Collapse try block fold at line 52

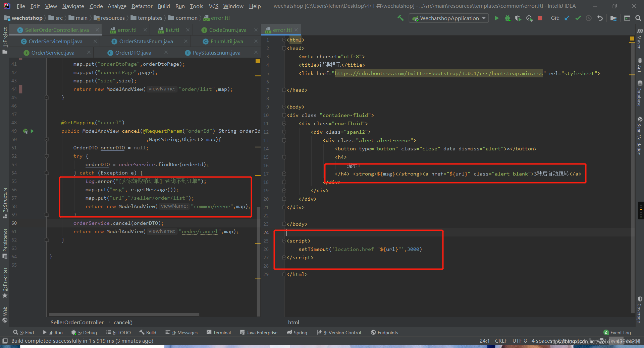(47, 156)
